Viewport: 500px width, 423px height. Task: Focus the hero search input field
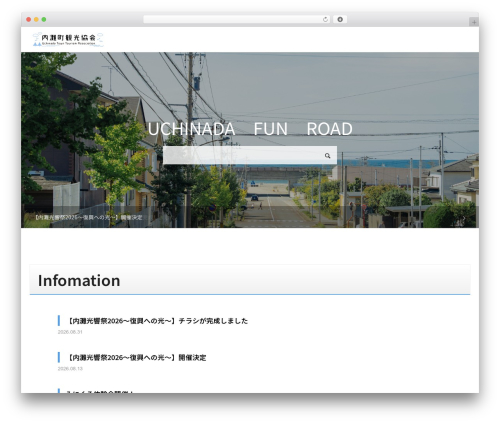click(x=250, y=155)
